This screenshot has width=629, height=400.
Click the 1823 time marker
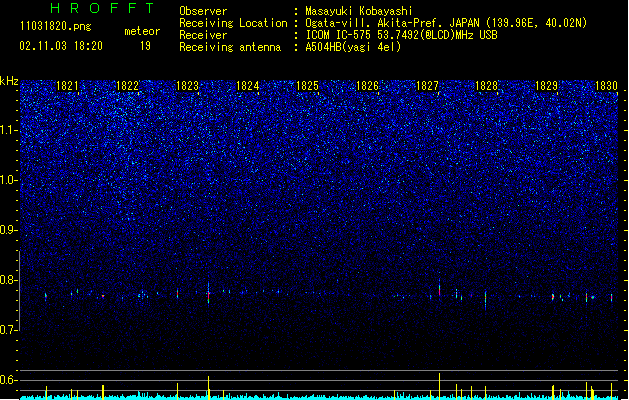click(187, 86)
